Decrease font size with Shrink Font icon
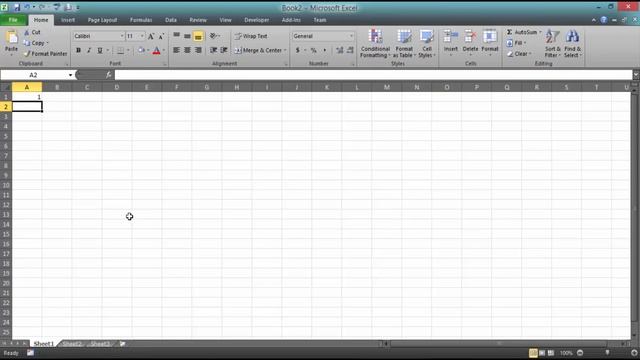The height and width of the screenshot is (360, 640). [x=161, y=36]
